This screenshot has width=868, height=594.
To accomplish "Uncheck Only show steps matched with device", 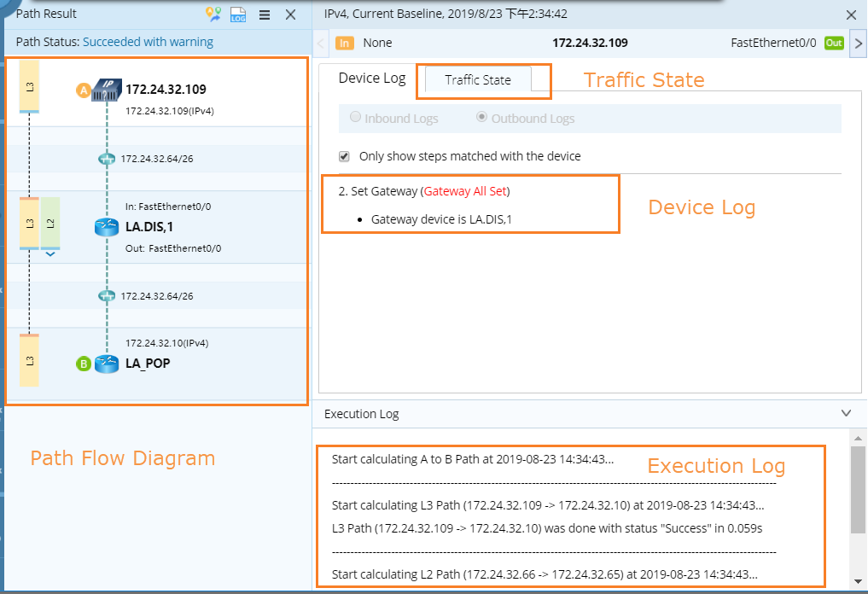I will (344, 156).
